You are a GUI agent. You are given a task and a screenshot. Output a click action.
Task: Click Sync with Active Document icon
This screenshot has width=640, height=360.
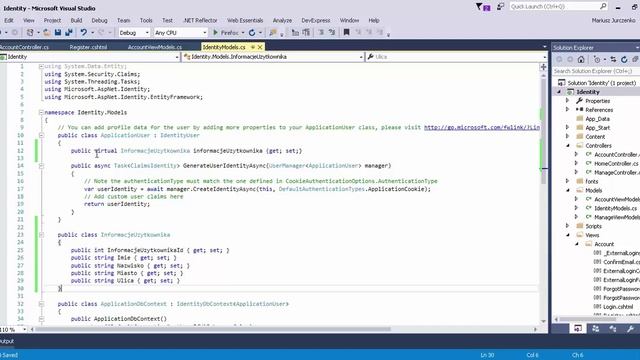point(613,60)
